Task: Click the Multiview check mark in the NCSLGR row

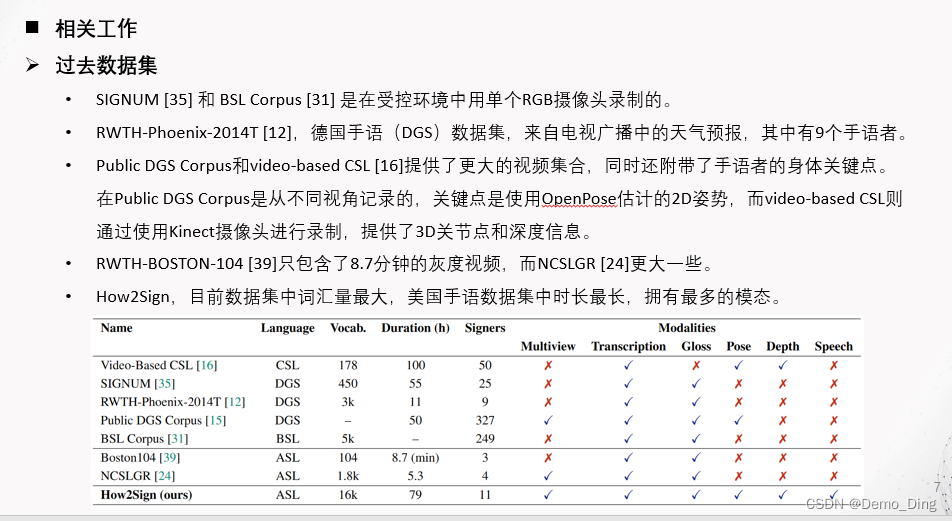Action: [x=548, y=475]
